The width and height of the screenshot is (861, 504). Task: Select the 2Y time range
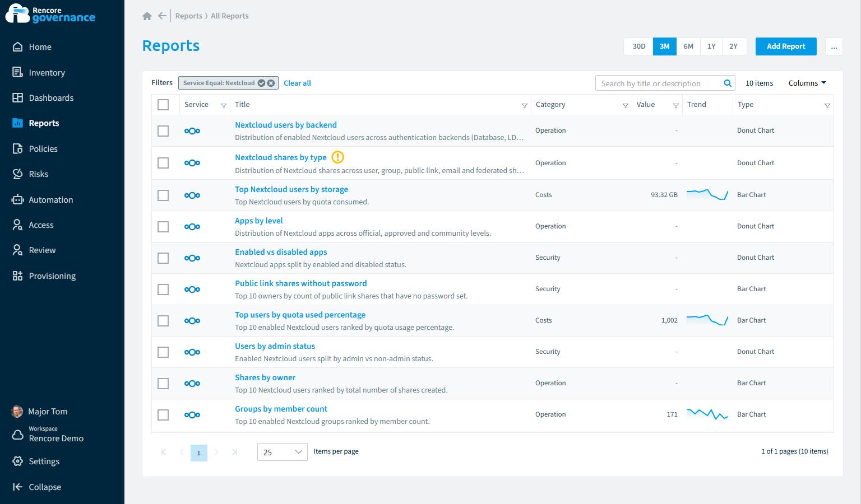pos(734,46)
